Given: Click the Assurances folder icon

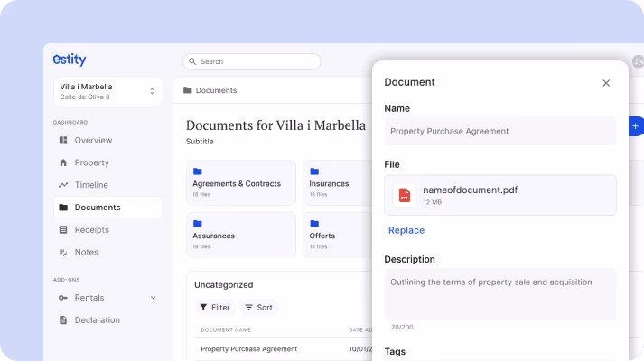Looking at the screenshot, I should (x=198, y=224).
